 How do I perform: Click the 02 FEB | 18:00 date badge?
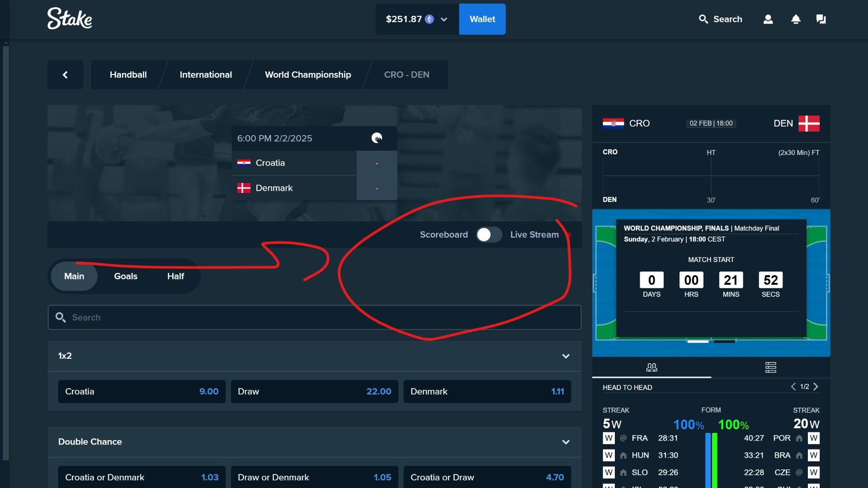coord(711,123)
